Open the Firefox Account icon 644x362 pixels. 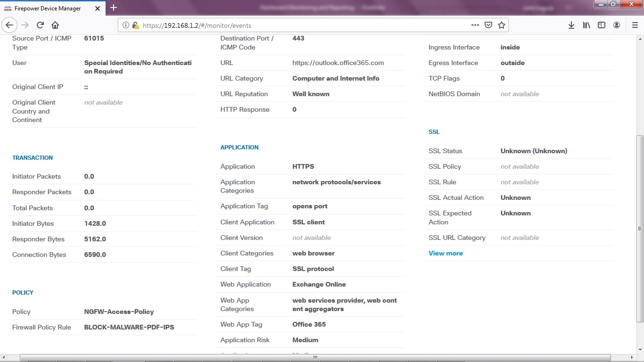[617, 25]
